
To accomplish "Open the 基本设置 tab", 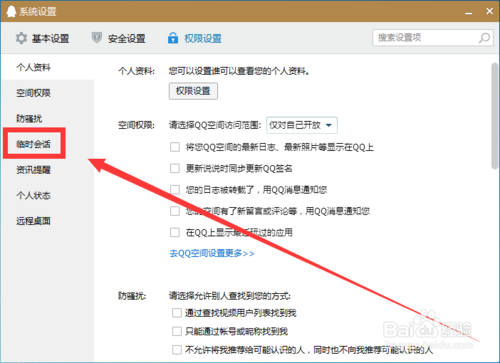I will (42, 38).
